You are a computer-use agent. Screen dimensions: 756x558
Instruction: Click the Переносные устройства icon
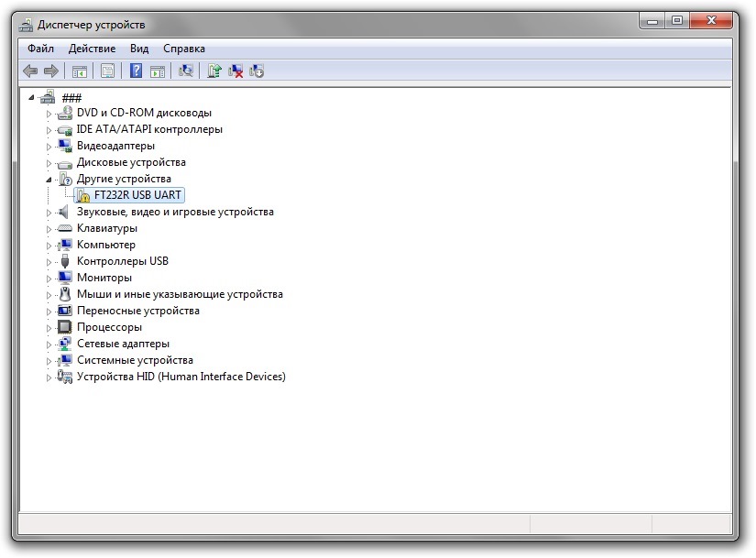[65, 311]
